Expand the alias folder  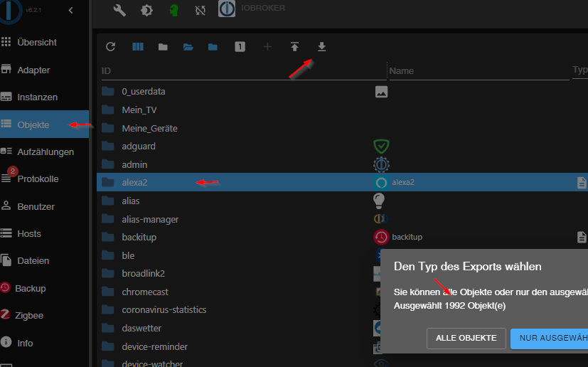tap(108, 201)
